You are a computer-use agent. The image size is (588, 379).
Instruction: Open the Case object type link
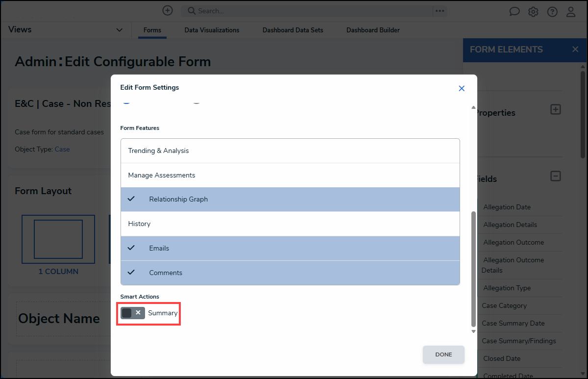(x=62, y=149)
